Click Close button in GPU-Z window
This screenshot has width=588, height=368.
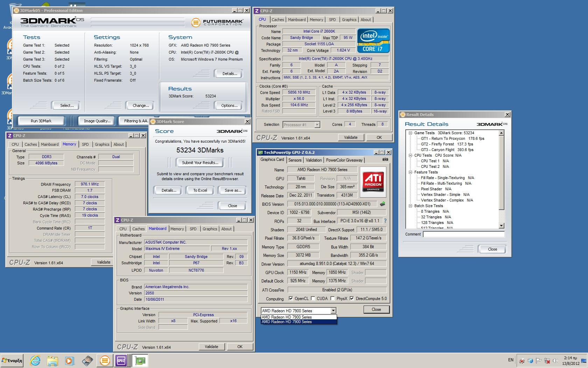(376, 309)
